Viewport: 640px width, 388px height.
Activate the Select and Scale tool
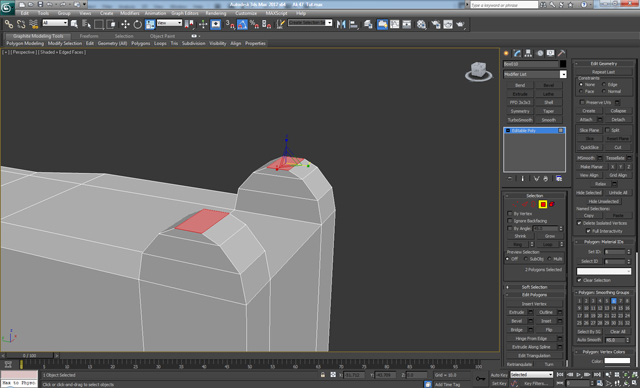click(x=150, y=24)
